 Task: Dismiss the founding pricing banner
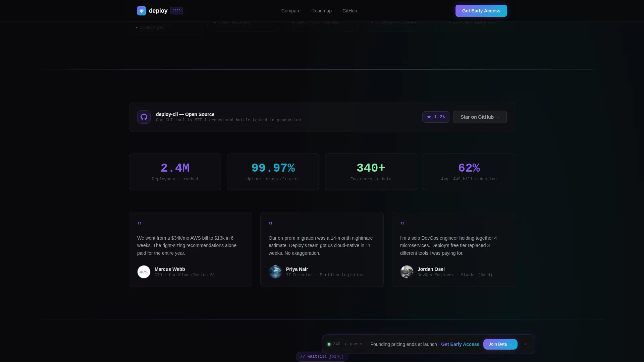[x=525, y=344]
